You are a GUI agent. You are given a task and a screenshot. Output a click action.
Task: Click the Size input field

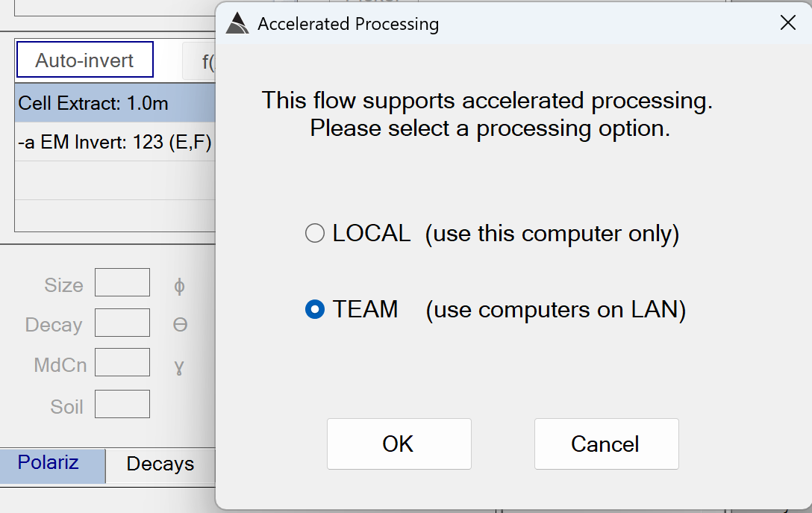(122, 283)
